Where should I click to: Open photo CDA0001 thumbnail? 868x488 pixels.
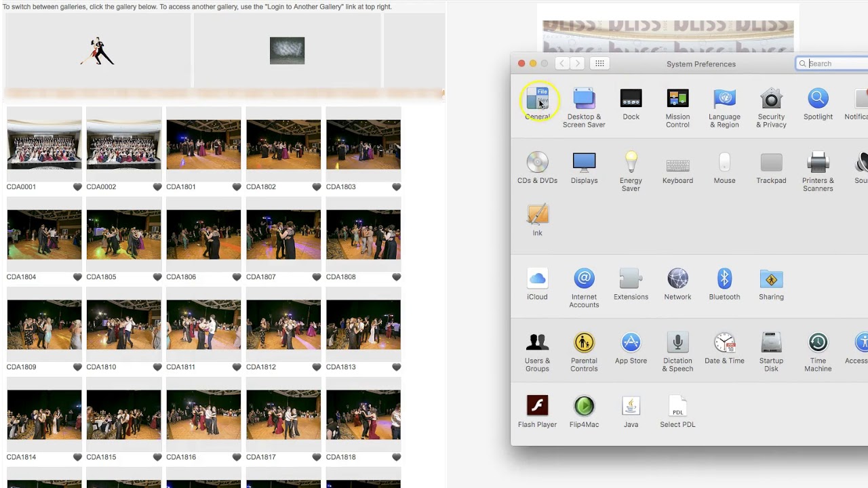[x=44, y=144]
